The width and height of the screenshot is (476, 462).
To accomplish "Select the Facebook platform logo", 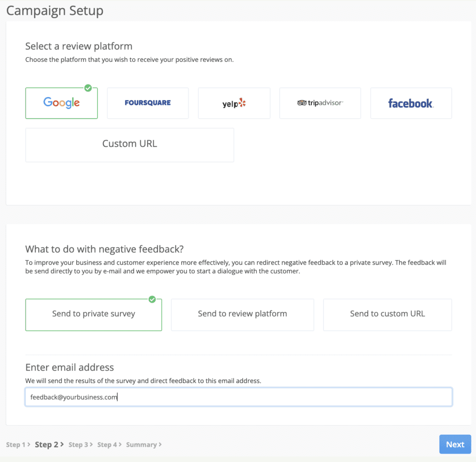I will coord(410,103).
